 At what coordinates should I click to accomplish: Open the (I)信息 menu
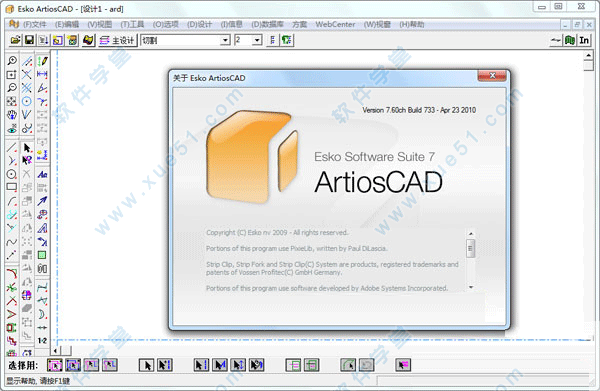232,24
